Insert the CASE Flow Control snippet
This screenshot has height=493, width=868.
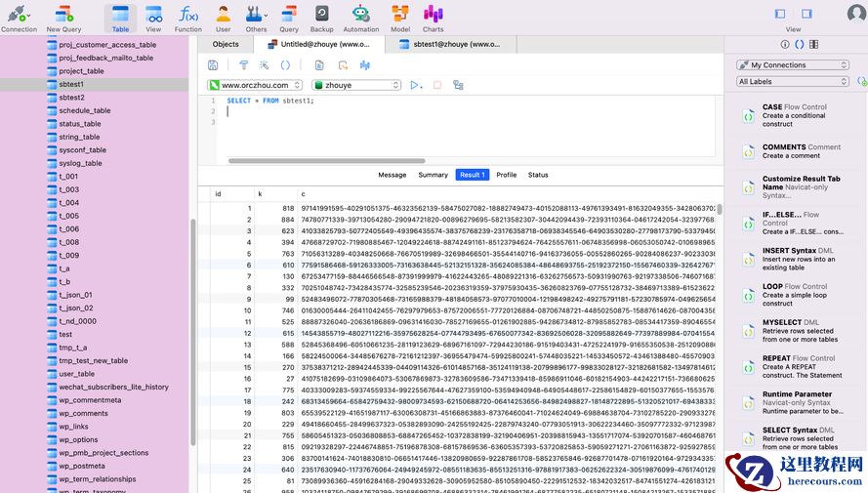796,115
